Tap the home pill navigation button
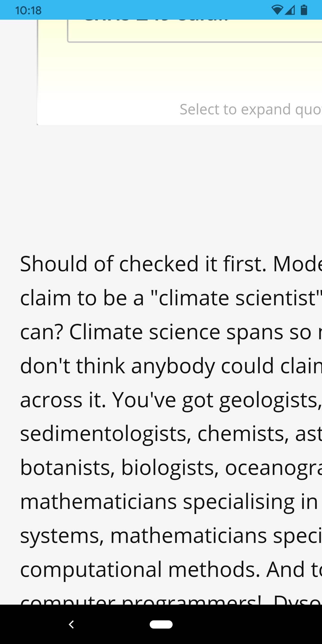The height and width of the screenshot is (644, 322). pos(161,624)
